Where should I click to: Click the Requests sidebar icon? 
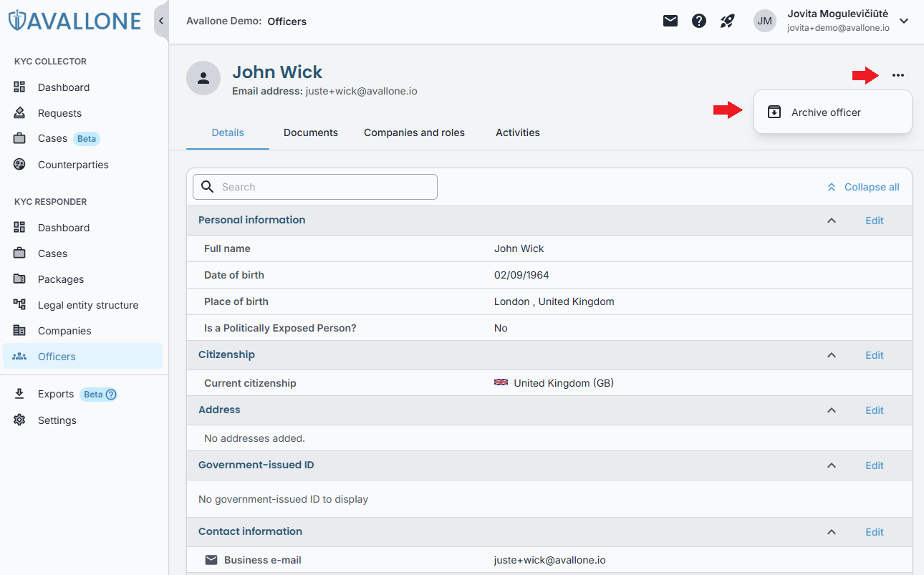20,113
